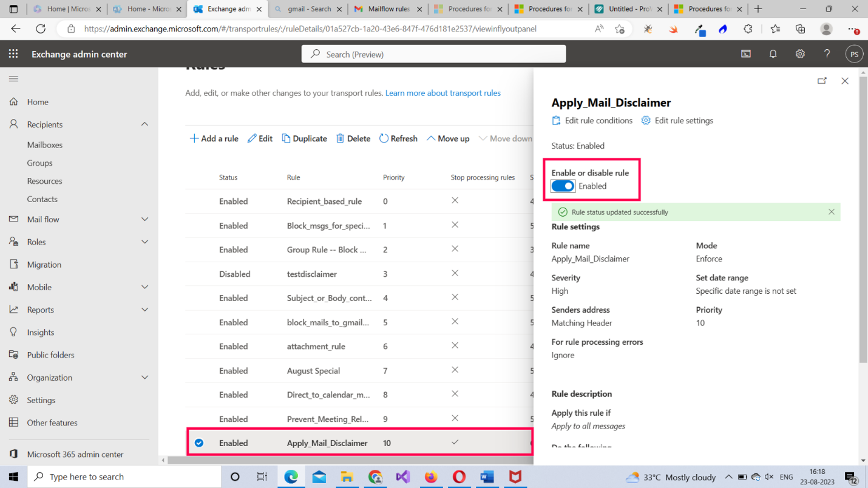Collapse the Recipients navigation section
Viewport: 868px width, 488px height.
click(144, 124)
